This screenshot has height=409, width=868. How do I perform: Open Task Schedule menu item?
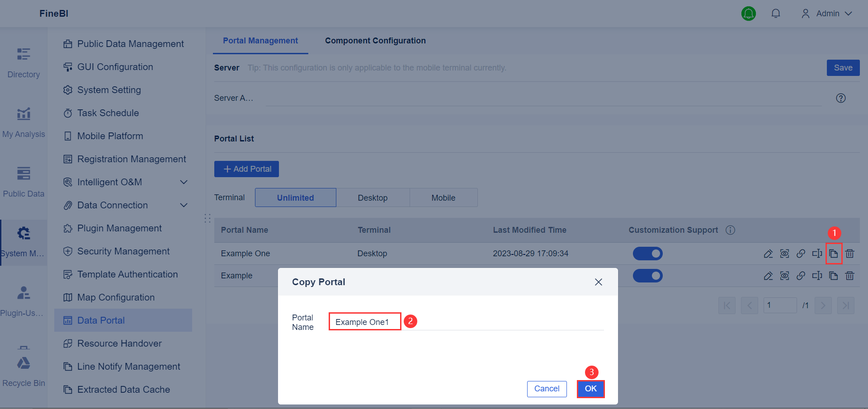[x=123, y=113]
